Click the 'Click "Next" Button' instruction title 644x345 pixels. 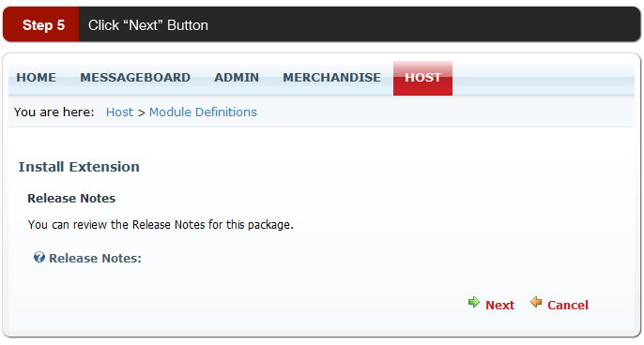click(148, 25)
